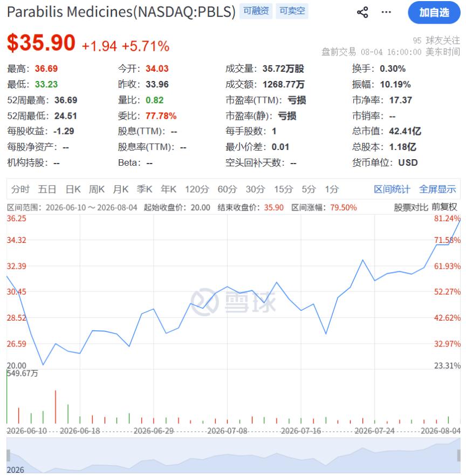Select the 季K chart tab
The height and width of the screenshot is (476, 466).
click(144, 189)
